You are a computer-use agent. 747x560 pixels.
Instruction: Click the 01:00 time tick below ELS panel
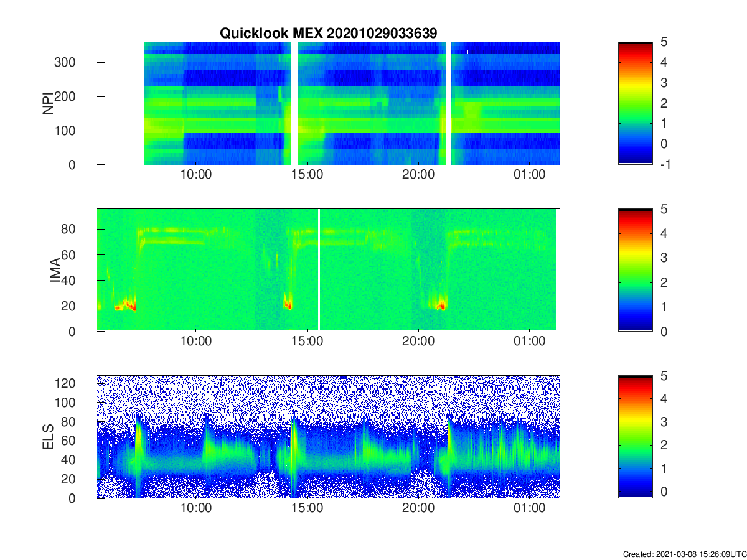530,508
